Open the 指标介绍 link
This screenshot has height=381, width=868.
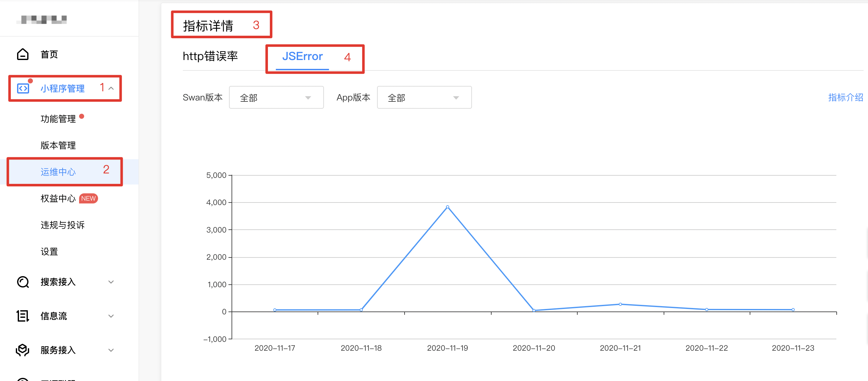845,98
